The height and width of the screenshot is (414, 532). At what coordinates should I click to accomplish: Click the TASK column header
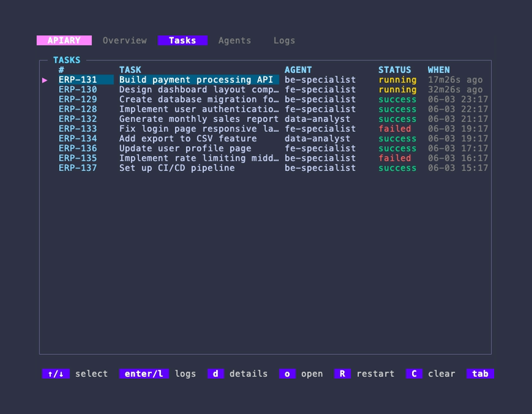[130, 70]
